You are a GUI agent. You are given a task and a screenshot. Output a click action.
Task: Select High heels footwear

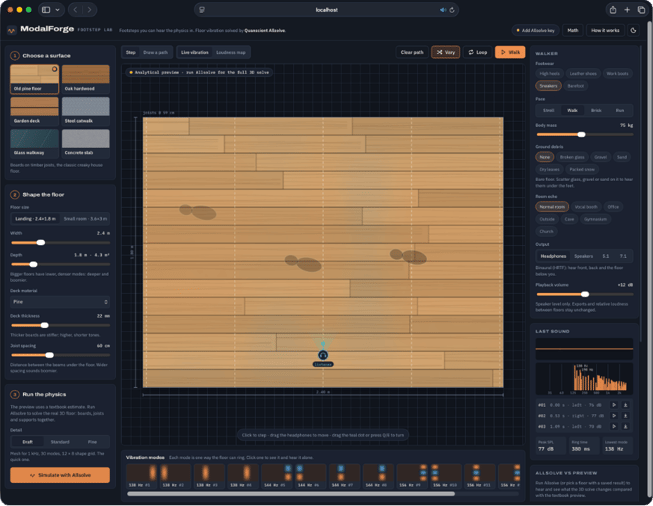point(549,74)
